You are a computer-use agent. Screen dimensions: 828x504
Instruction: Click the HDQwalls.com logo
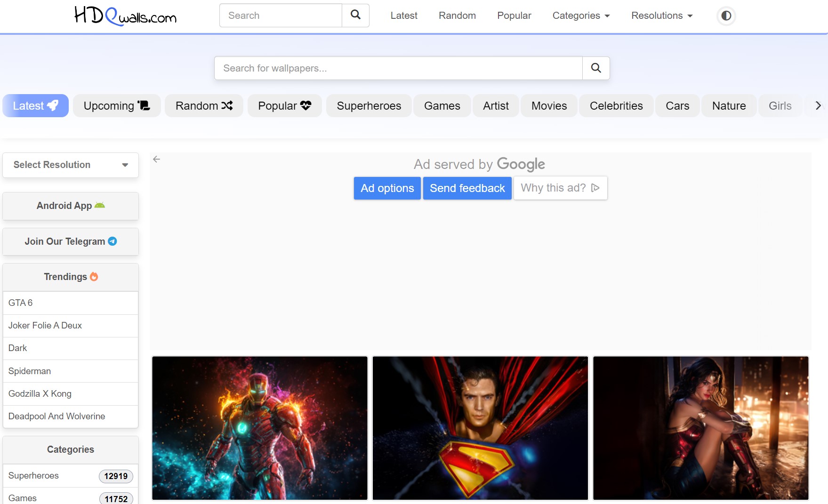point(126,16)
